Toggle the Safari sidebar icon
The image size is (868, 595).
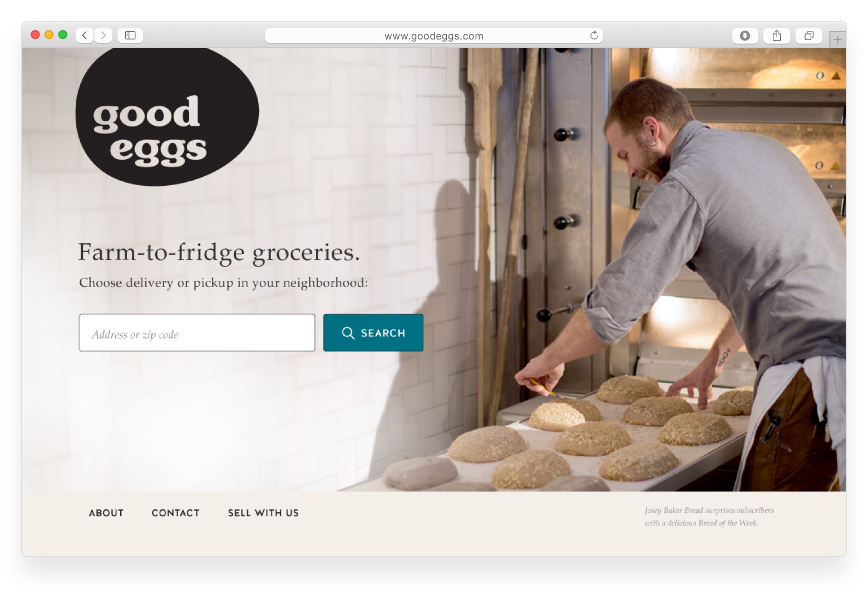[130, 35]
